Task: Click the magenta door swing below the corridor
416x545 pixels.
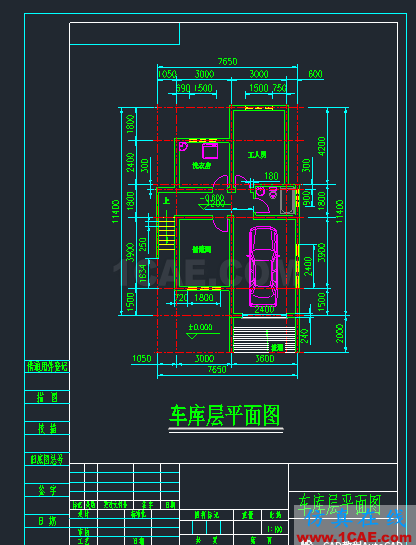Action: [220, 223]
